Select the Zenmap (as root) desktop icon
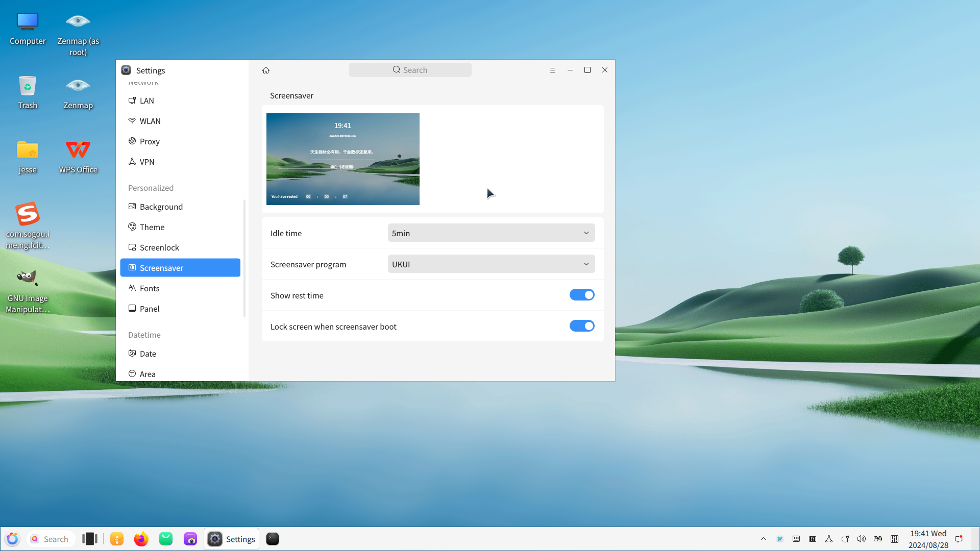The width and height of the screenshot is (980, 551). tap(78, 34)
